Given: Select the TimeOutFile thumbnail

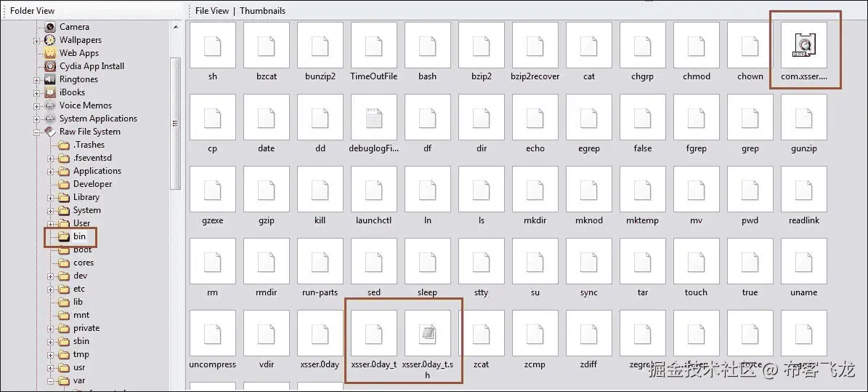Looking at the screenshot, I should pos(373,46).
